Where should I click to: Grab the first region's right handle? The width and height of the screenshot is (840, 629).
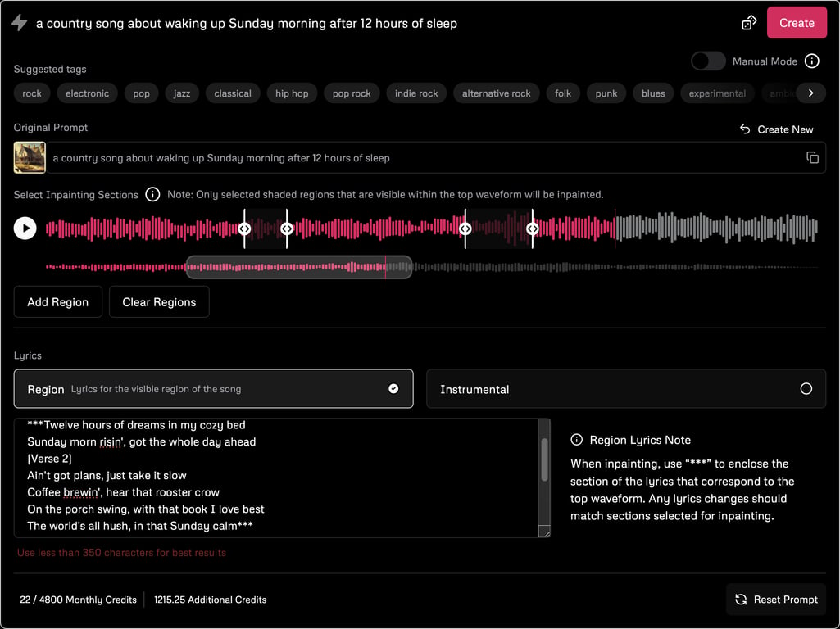[x=287, y=229]
